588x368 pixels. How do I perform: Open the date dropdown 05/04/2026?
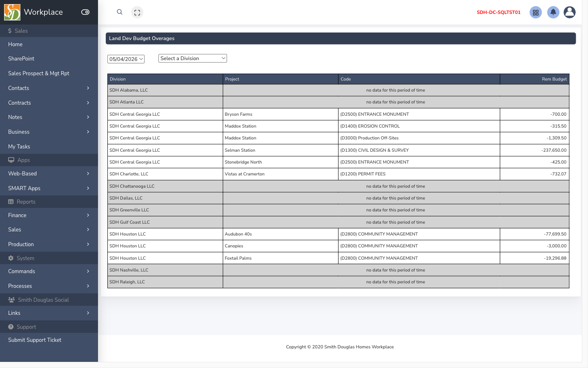click(x=126, y=59)
